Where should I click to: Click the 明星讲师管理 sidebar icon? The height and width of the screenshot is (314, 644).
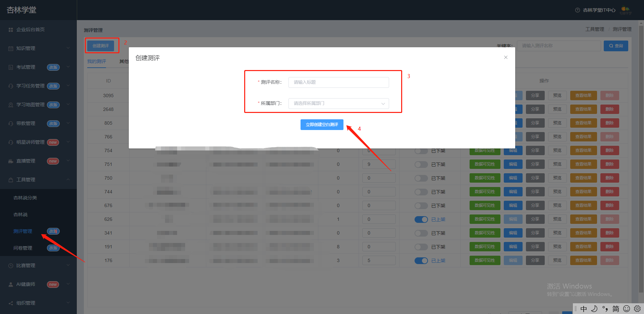(11, 142)
